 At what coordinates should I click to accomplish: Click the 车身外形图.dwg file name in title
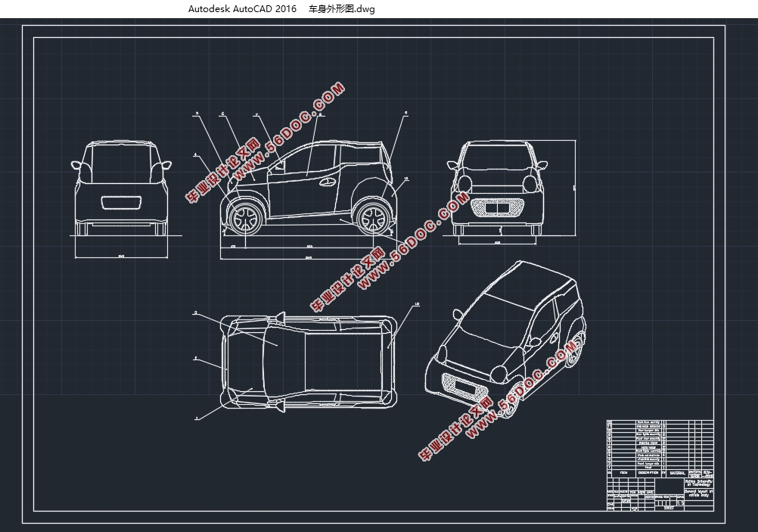click(x=342, y=9)
